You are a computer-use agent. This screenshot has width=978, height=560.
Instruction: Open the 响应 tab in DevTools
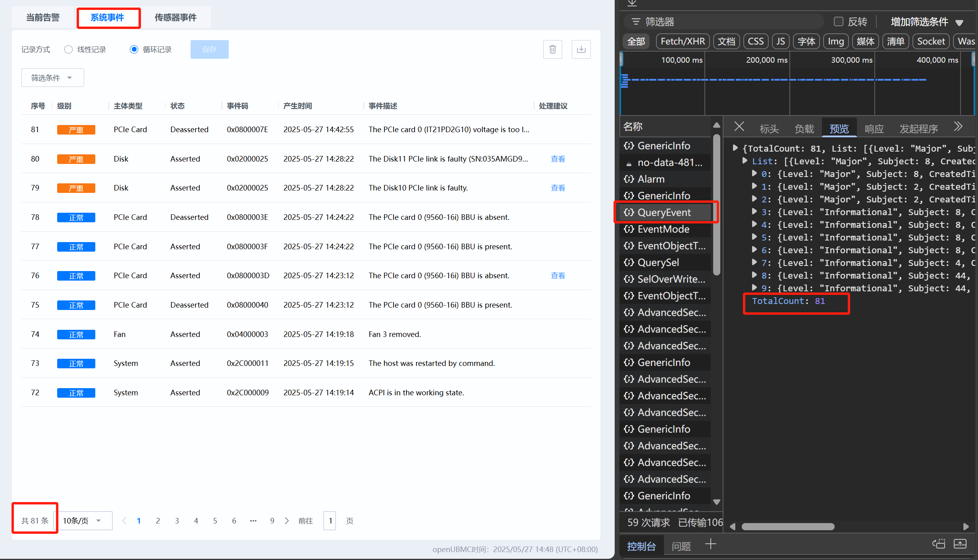[874, 129]
